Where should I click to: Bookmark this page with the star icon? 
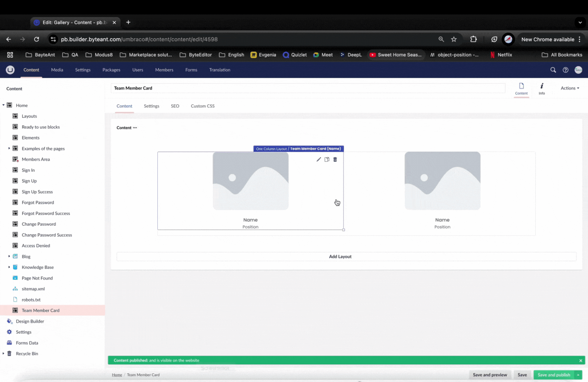(454, 39)
